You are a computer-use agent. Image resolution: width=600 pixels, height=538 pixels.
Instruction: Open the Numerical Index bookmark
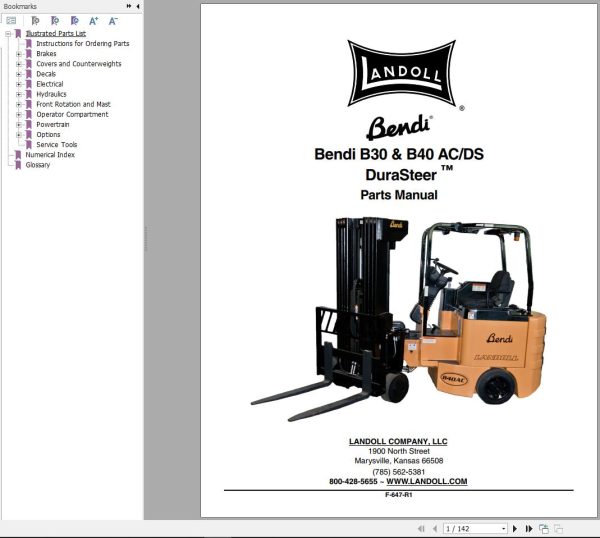coord(50,155)
